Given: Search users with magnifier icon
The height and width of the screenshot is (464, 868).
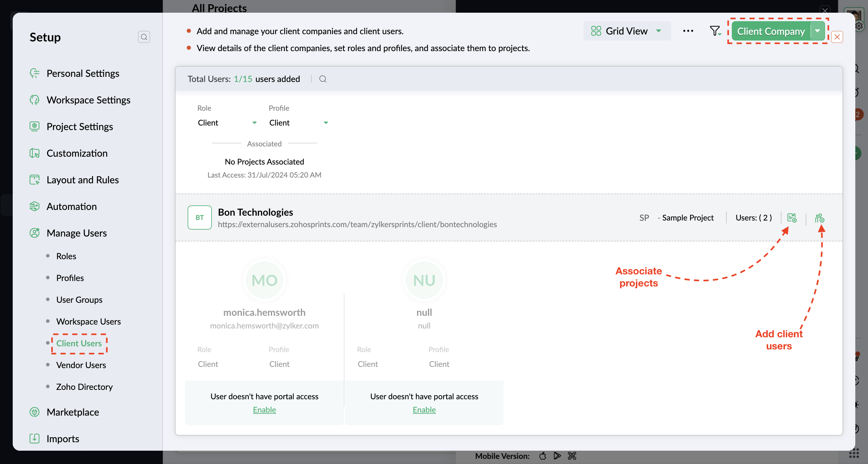Looking at the screenshot, I should point(322,79).
